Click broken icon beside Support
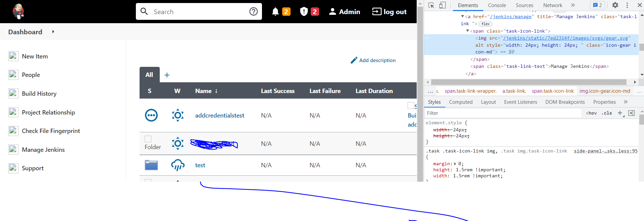 coord(13,168)
